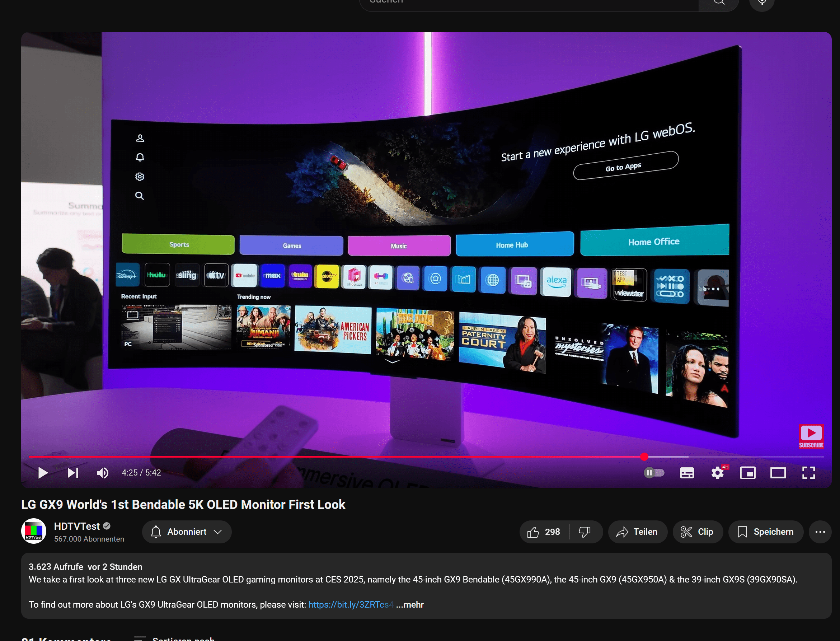Screen dimensions: 840x641
Task: Click the '3.623 Aufrufe' view count
Action: click(x=56, y=567)
